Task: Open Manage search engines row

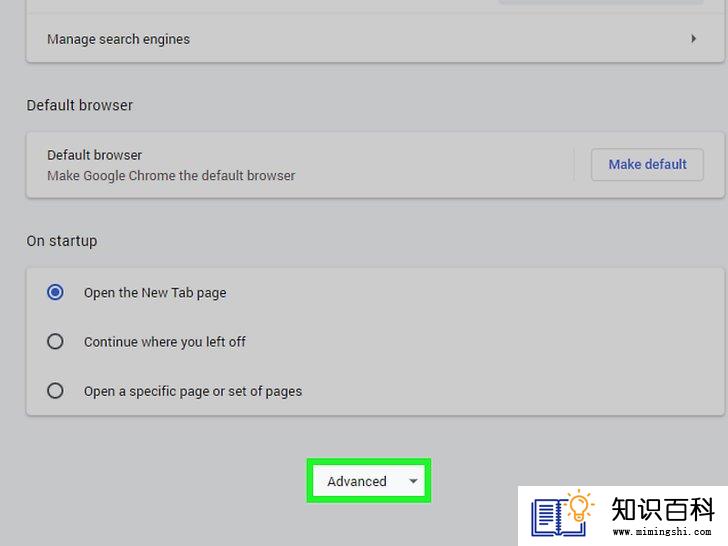Action: click(375, 39)
